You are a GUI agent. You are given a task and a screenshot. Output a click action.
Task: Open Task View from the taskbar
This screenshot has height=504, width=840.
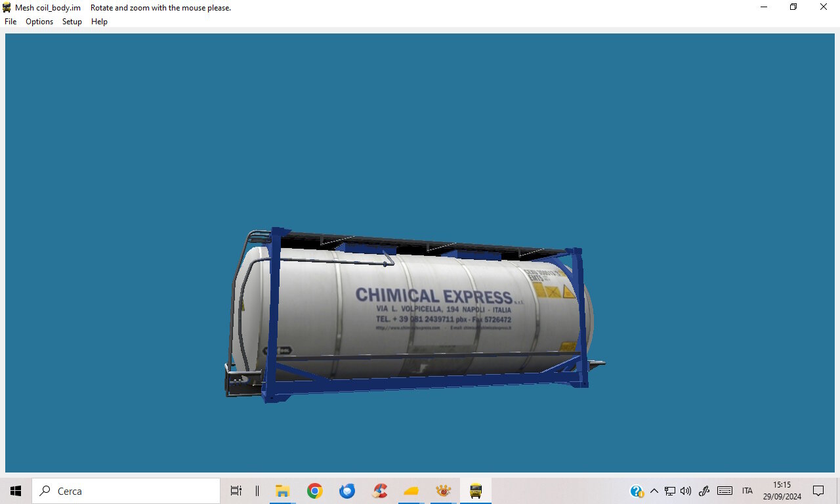[236, 491]
